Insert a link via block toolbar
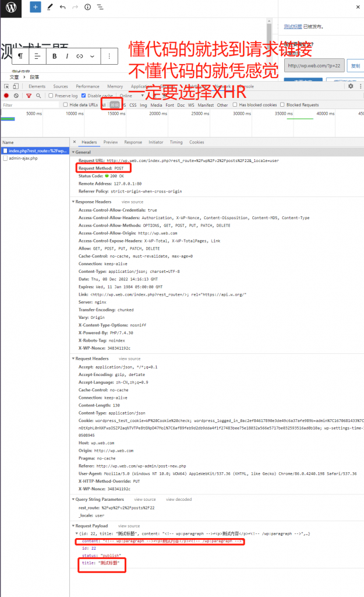Screen dimensions: 364x597 (79, 57)
